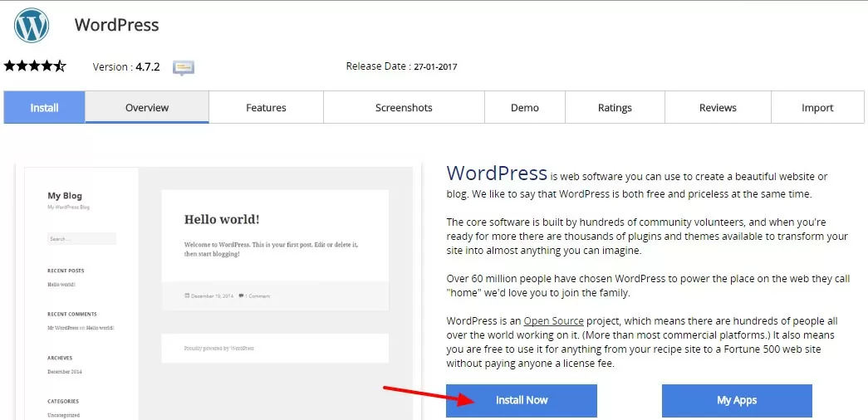868x420 pixels.
Task: Click the Search field in preview
Action: click(82, 239)
